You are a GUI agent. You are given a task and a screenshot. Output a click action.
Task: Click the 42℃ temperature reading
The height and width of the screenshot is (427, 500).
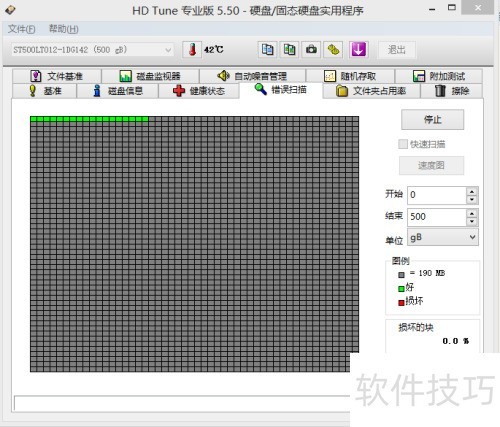click(x=214, y=50)
